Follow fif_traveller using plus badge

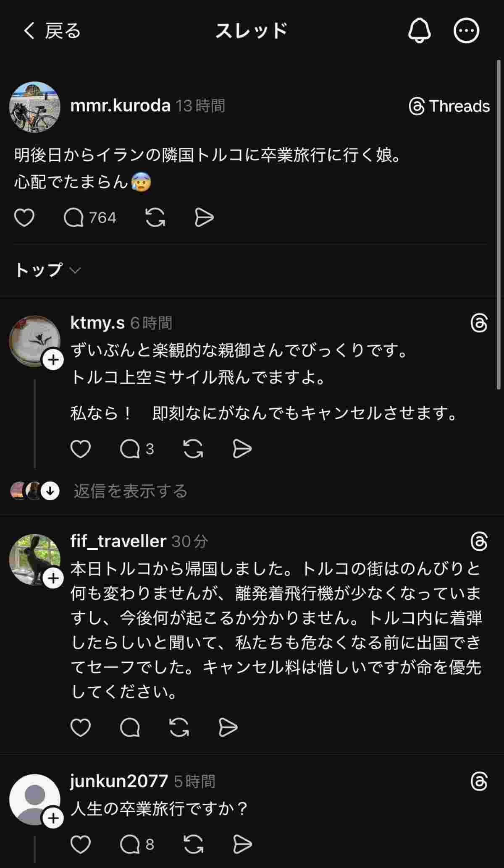pos(53,579)
